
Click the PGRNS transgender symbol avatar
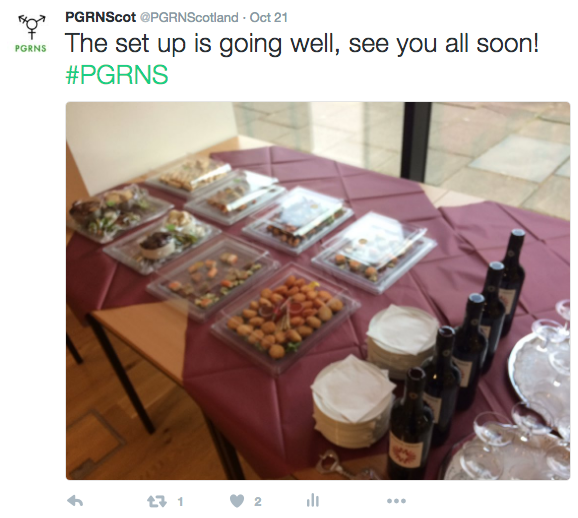click(31, 33)
